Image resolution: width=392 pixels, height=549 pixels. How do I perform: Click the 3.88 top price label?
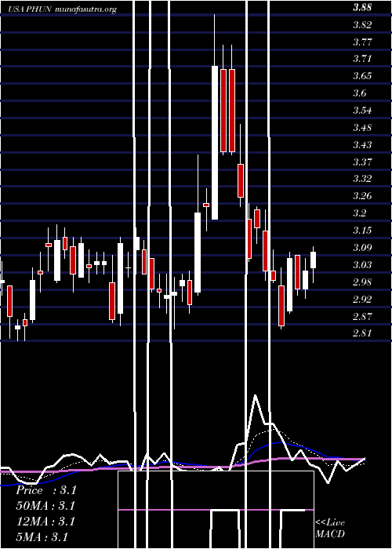[x=362, y=8]
